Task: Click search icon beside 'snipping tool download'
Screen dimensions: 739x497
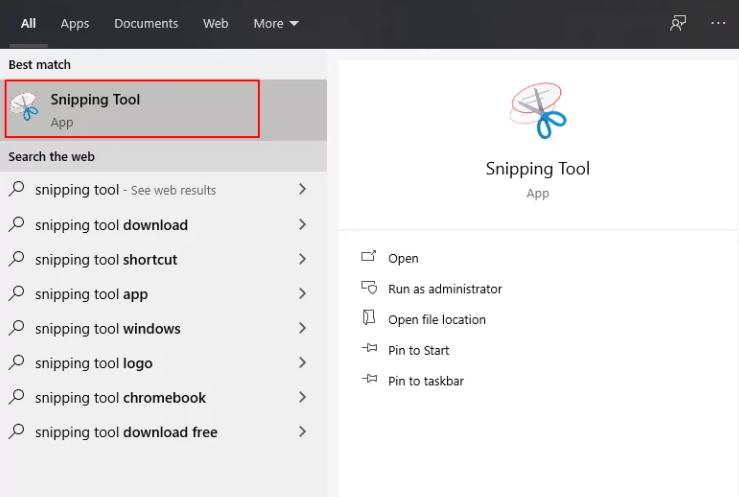Action: pyautogui.click(x=16, y=224)
